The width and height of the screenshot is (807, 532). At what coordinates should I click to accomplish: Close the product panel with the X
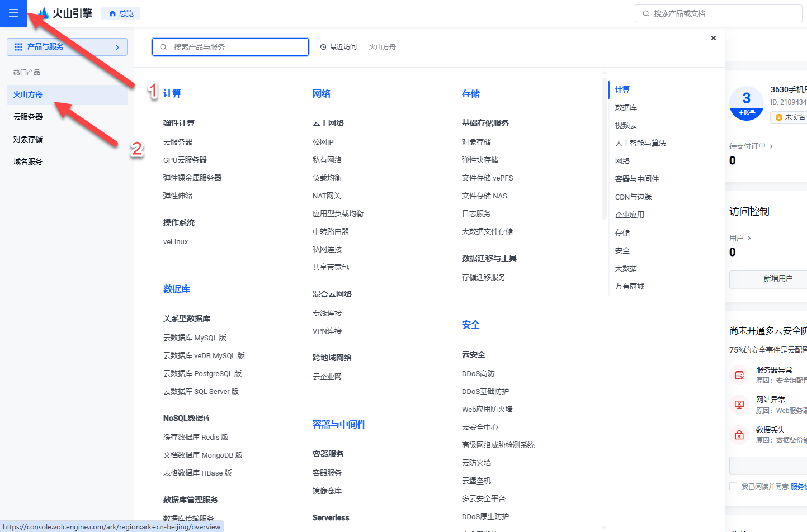coord(713,38)
